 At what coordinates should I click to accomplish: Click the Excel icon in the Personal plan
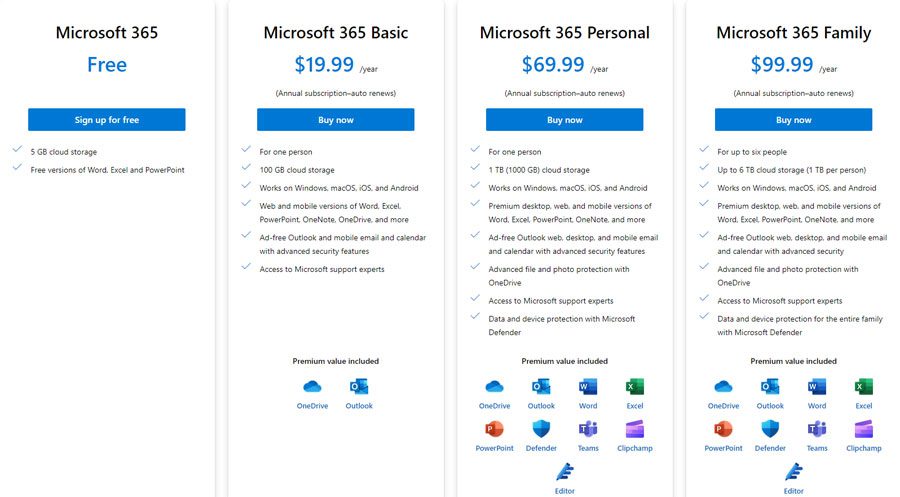[634, 387]
